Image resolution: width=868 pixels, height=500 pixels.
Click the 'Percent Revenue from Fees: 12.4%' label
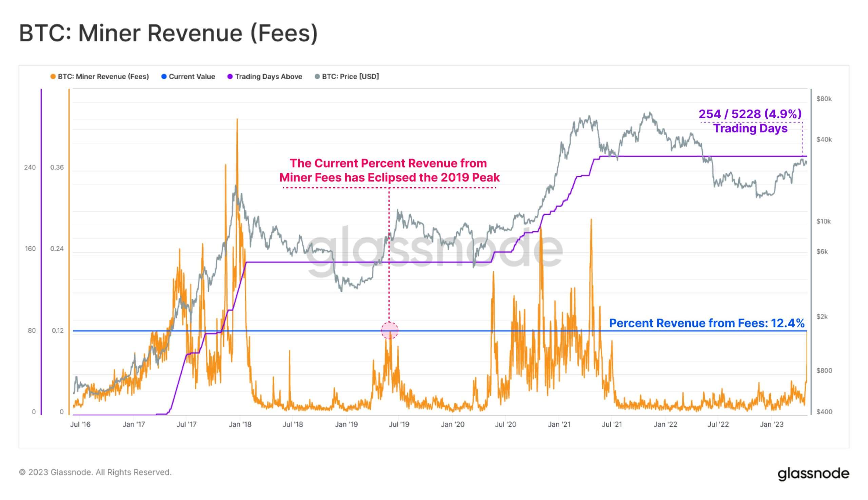click(706, 323)
